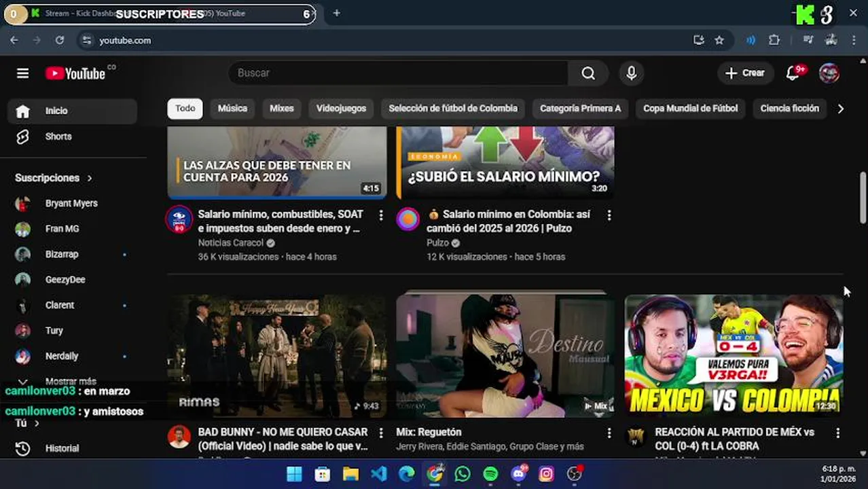Open Spotify from the taskbar
Image resolution: width=868 pixels, height=489 pixels.
[490, 473]
